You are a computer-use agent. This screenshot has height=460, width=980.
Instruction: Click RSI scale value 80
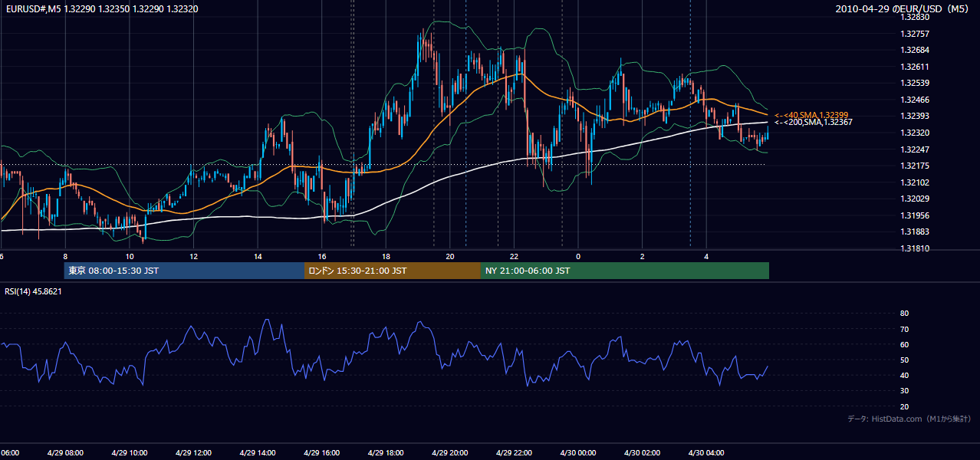click(x=904, y=314)
